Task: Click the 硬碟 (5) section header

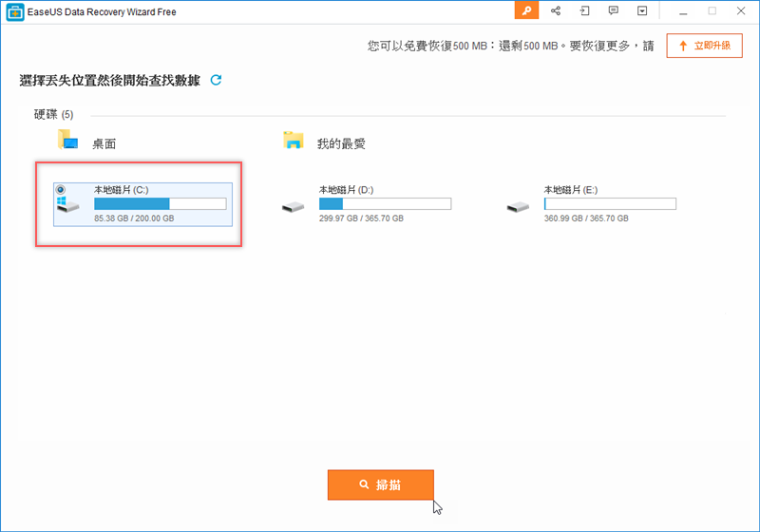Action: (x=54, y=114)
